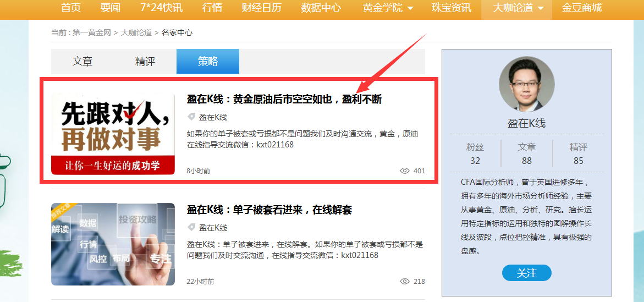Click the 8小时前 timestamp
Viewport: 644px width, 302px height.
199,171
